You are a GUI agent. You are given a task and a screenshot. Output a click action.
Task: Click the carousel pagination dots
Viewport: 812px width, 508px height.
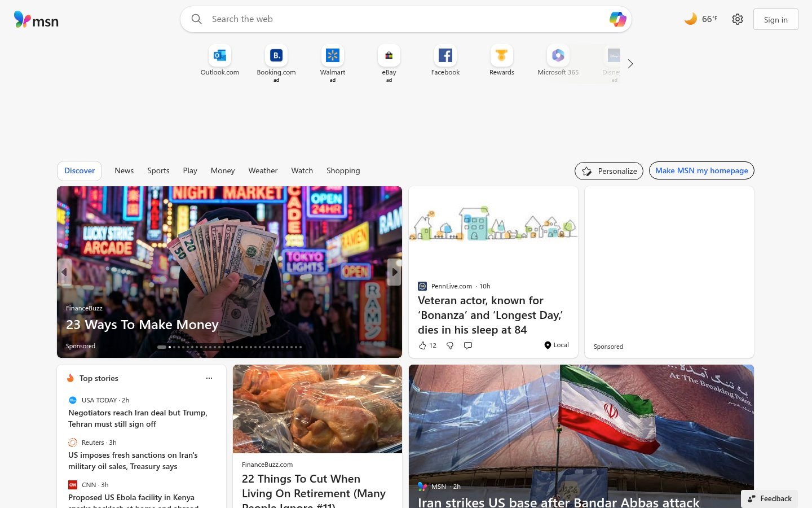pos(230,347)
